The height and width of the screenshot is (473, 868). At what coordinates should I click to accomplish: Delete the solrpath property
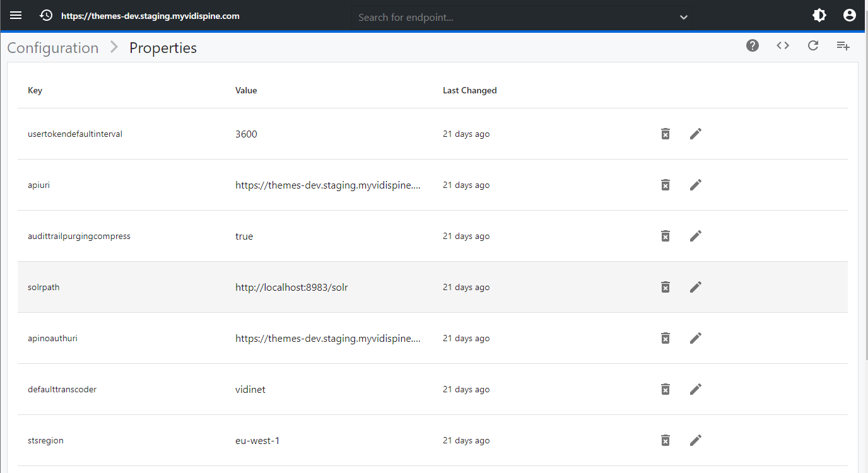tap(665, 287)
